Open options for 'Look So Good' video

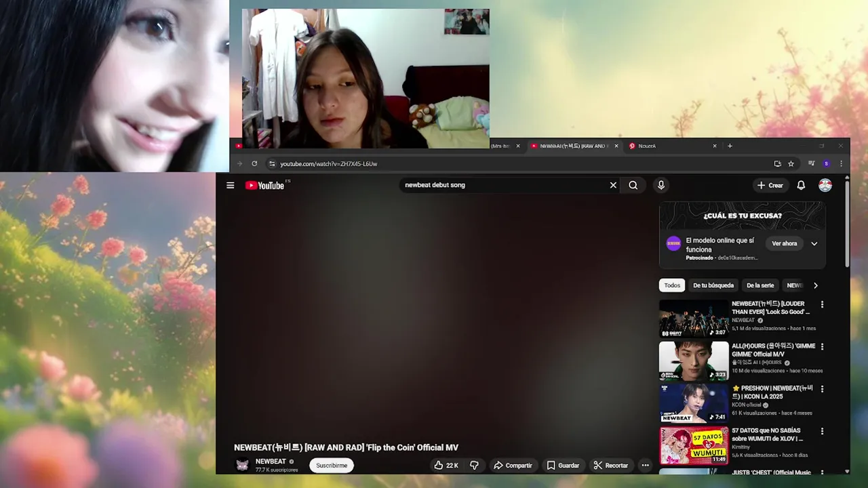[822, 304]
